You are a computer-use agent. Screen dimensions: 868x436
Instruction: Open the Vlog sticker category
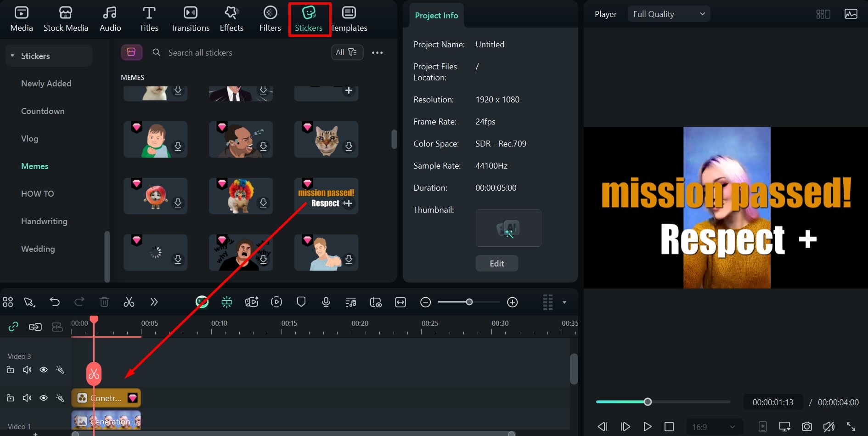29,138
